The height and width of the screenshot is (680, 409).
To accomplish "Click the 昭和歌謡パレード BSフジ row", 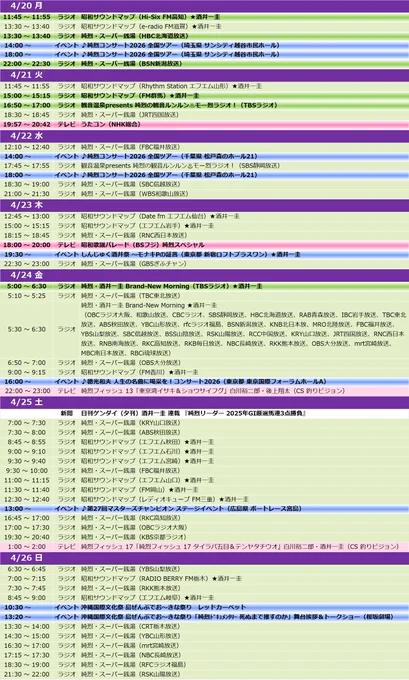I will click(x=204, y=245).
